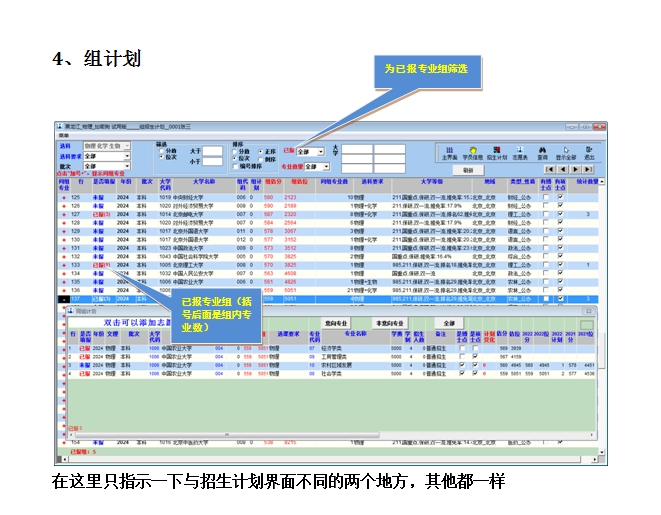Jump to last record navigation arrow
Viewport: 661px width, 515px height.
click(588, 169)
